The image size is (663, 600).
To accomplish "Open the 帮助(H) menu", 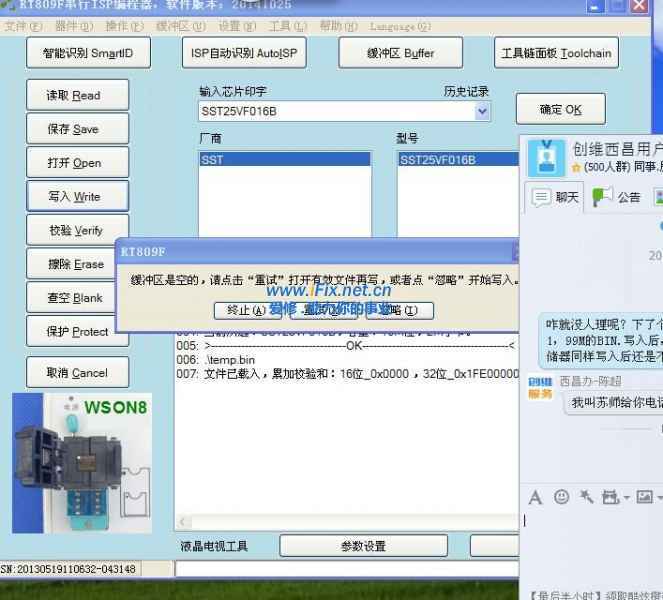I will (x=338, y=27).
